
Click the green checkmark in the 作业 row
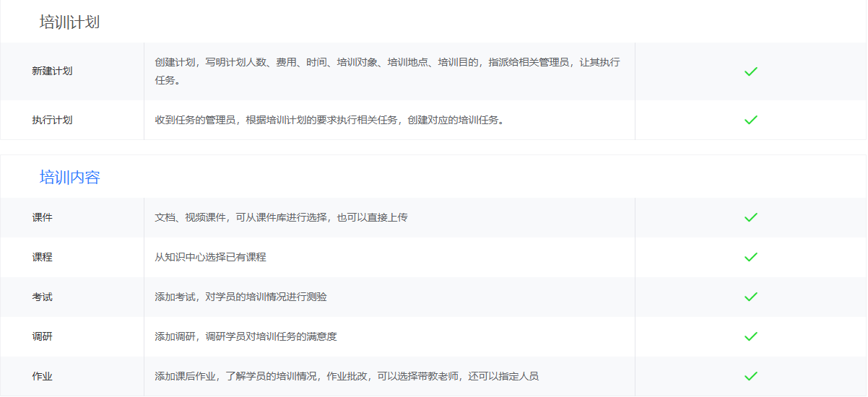click(750, 376)
